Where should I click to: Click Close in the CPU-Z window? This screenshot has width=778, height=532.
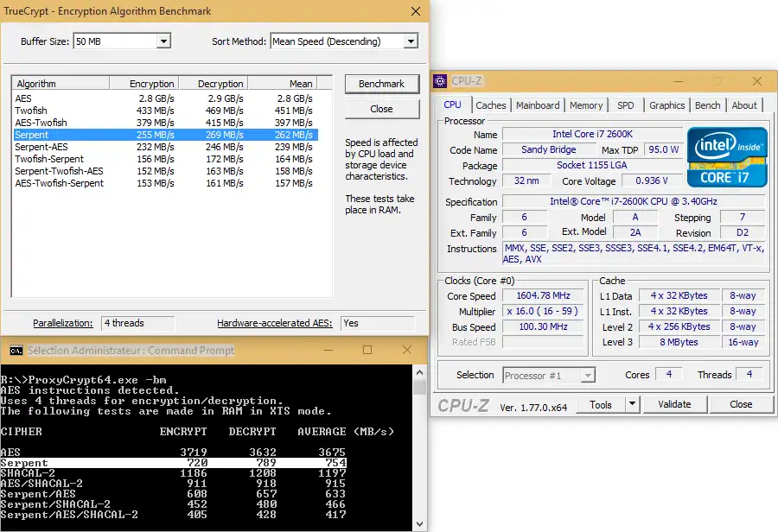click(x=741, y=404)
